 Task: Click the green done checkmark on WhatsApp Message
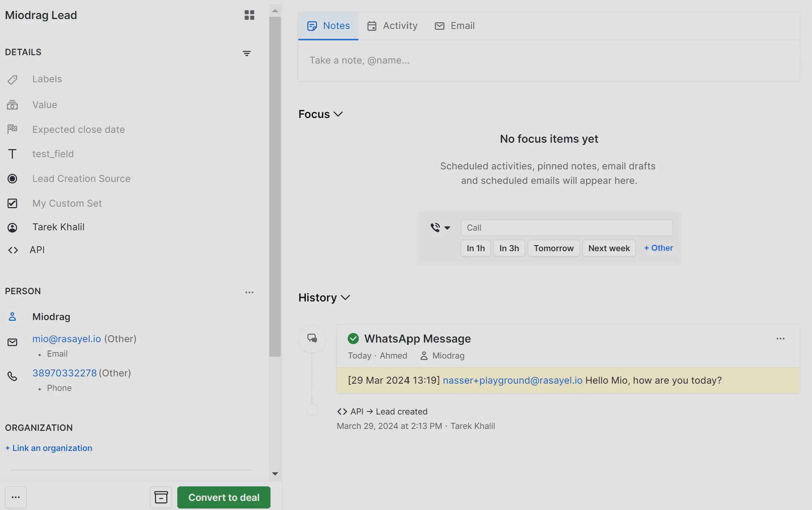pyautogui.click(x=353, y=338)
